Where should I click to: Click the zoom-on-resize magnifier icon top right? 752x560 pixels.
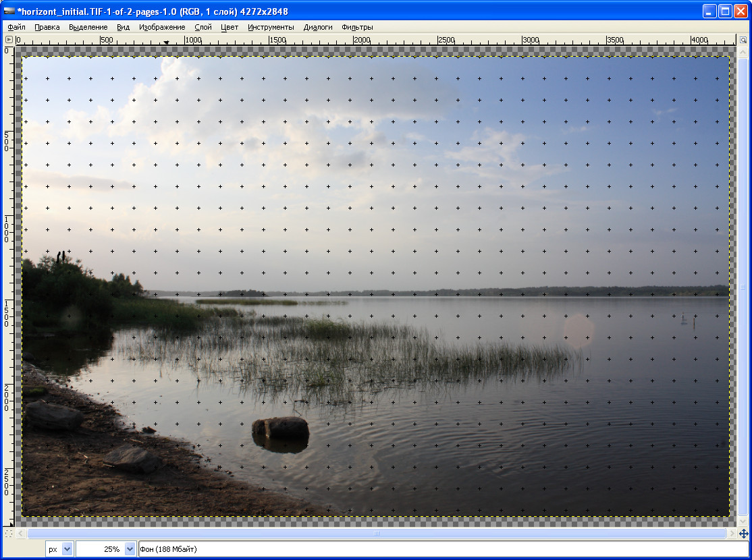coord(743,40)
